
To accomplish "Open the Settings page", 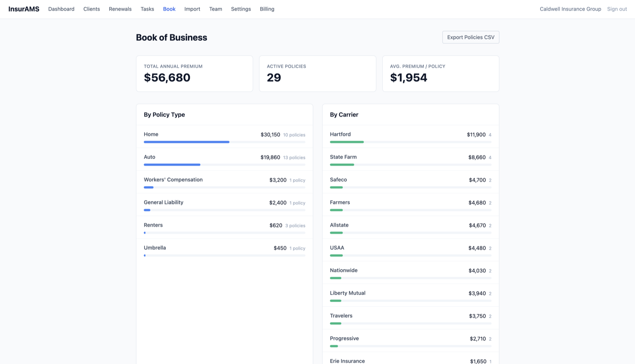I will coord(241,9).
